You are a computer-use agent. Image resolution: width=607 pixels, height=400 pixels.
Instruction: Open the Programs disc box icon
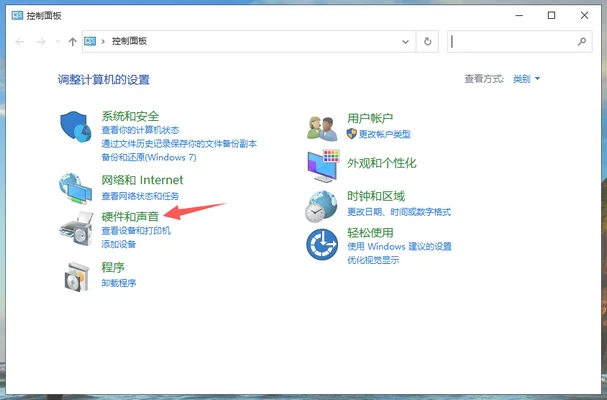point(77,277)
